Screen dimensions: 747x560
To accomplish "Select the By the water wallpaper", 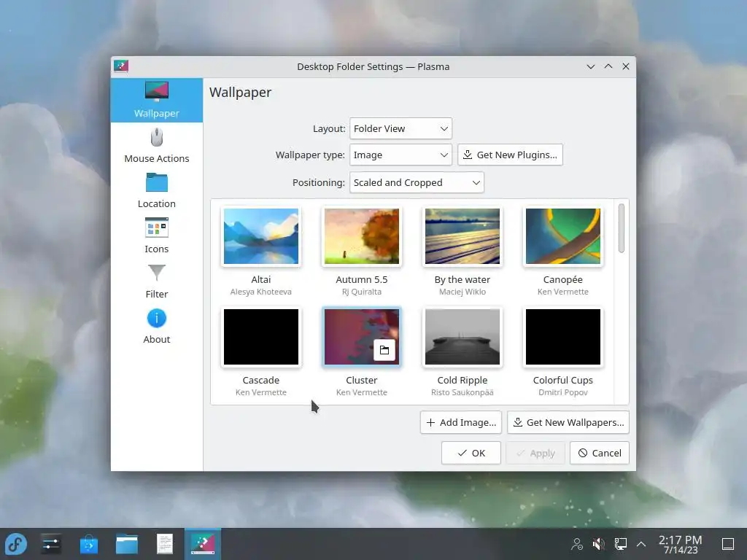I will (x=462, y=236).
